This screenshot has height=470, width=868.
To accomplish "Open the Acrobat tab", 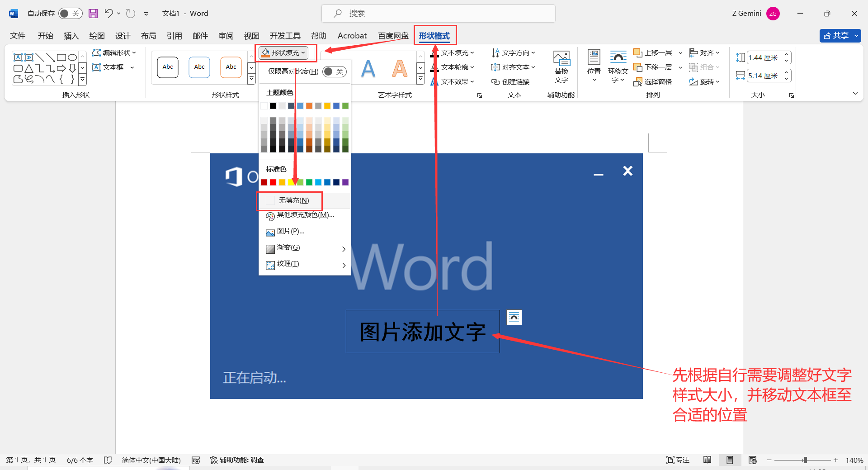I will [352, 36].
